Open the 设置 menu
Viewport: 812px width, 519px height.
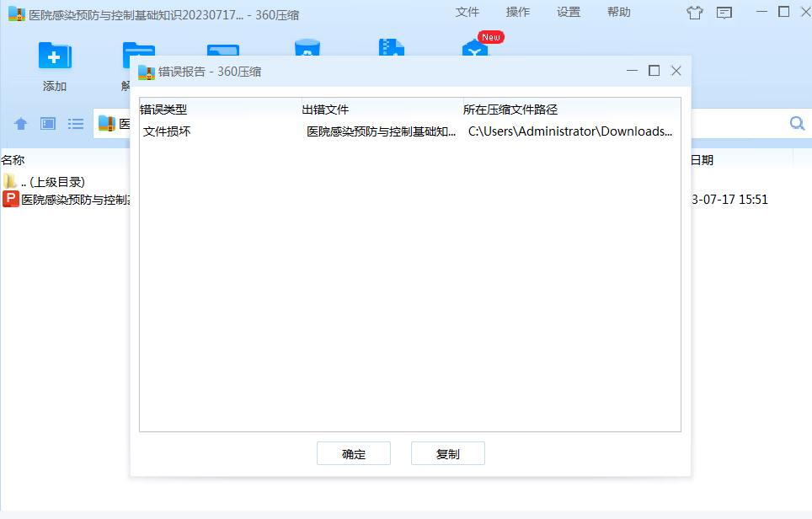[569, 12]
